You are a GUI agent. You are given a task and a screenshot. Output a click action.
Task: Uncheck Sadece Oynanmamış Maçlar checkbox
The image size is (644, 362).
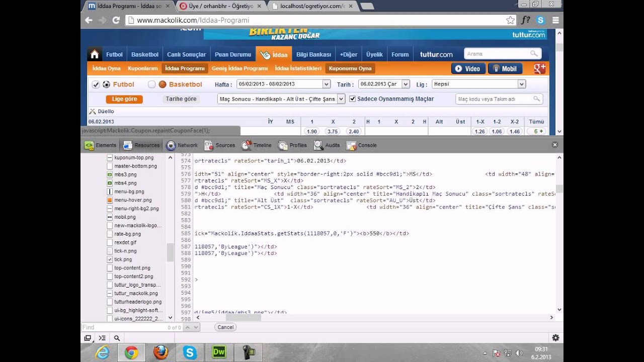coord(352,99)
